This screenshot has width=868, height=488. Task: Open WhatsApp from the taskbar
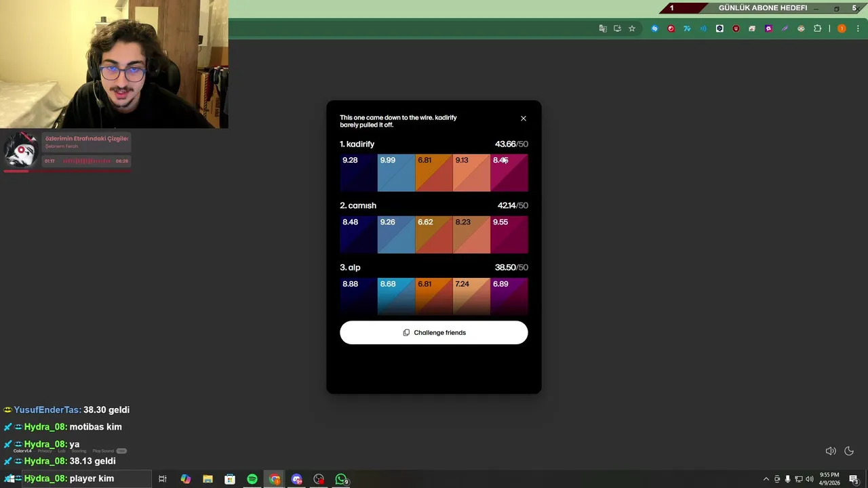341,479
